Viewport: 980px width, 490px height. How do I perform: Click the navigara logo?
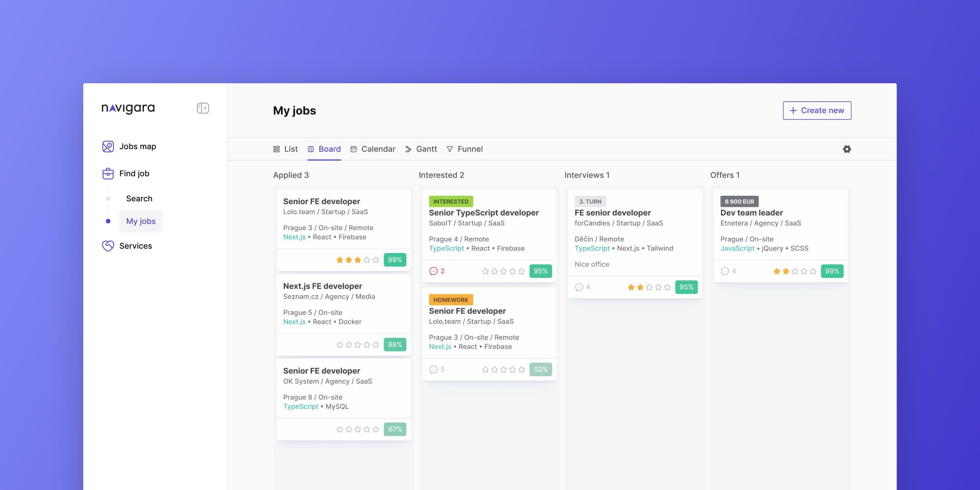(x=128, y=108)
